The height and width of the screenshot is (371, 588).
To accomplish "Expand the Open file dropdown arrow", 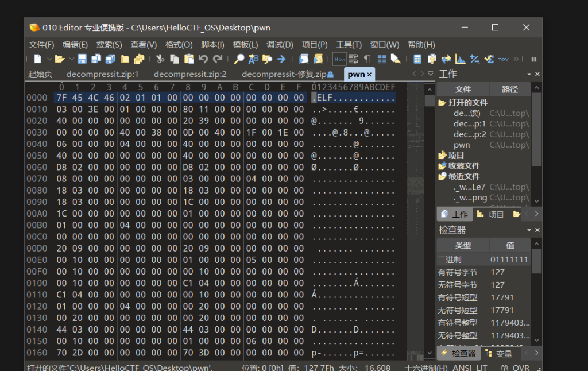I will pos(72,59).
